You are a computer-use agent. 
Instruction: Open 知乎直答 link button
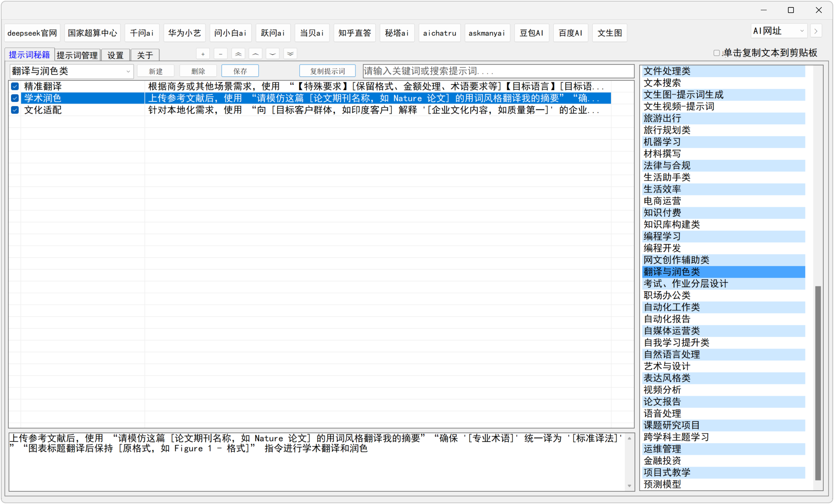tap(355, 33)
